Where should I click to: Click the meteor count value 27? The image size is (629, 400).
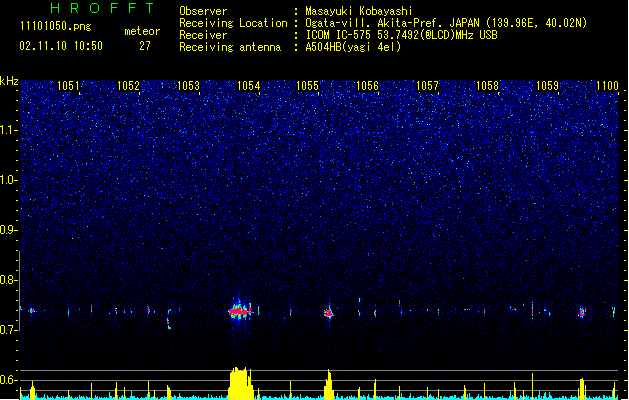pyautogui.click(x=145, y=46)
